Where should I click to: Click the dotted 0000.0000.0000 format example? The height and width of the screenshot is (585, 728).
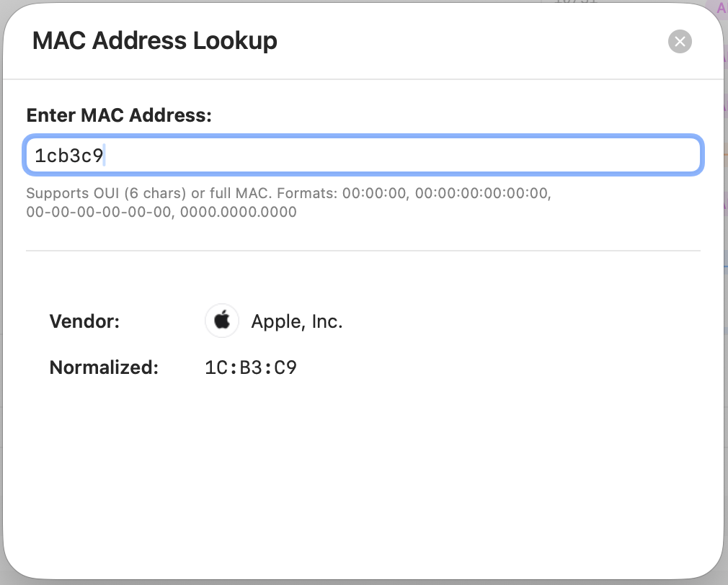pos(237,213)
